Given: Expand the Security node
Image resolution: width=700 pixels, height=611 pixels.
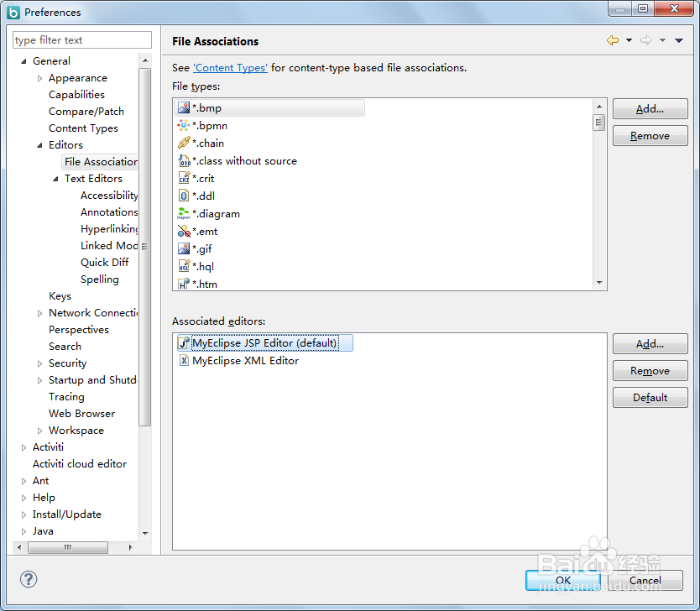Looking at the screenshot, I should (x=39, y=363).
